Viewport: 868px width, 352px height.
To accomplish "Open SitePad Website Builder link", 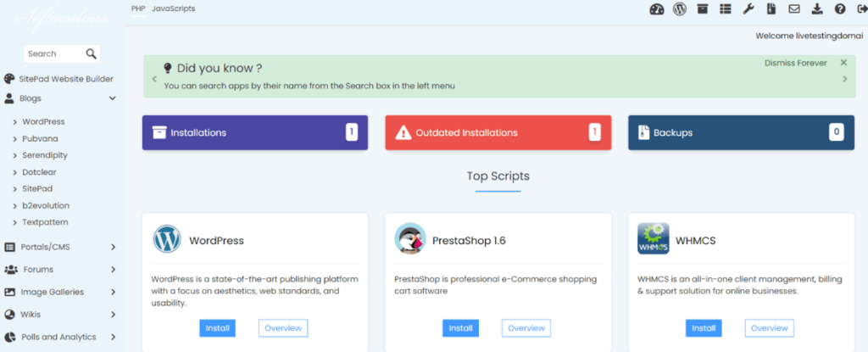I will tap(66, 79).
